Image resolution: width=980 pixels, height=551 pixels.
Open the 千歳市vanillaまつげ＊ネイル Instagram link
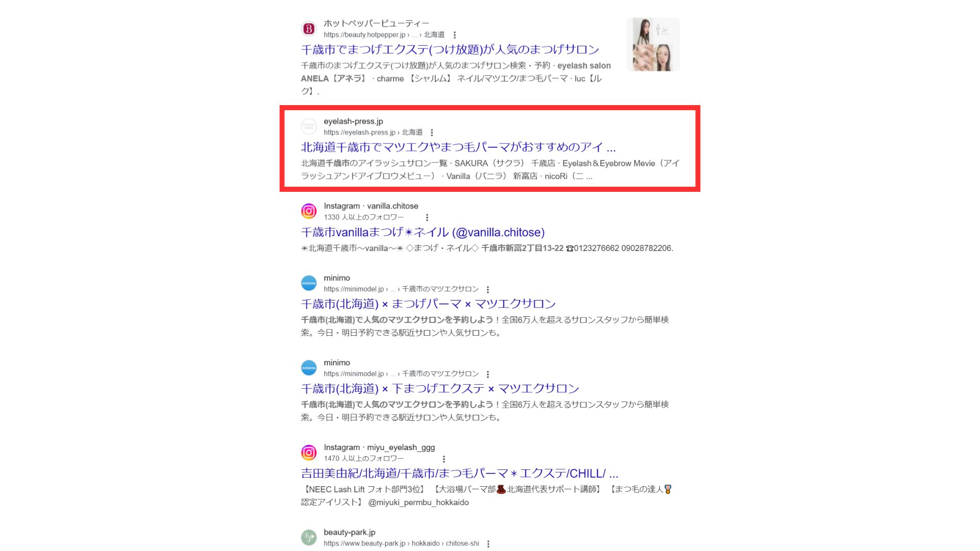pyautogui.click(x=423, y=232)
